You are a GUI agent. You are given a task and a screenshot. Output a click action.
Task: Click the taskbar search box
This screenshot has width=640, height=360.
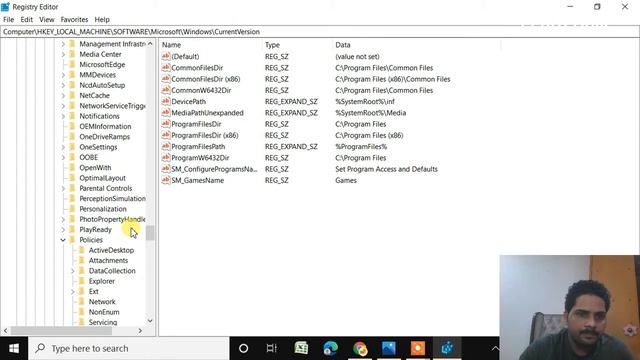(x=129, y=348)
